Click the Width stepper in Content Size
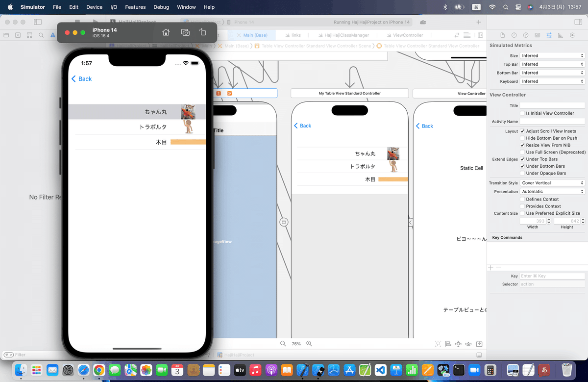This screenshot has height=382, width=588. [549, 221]
